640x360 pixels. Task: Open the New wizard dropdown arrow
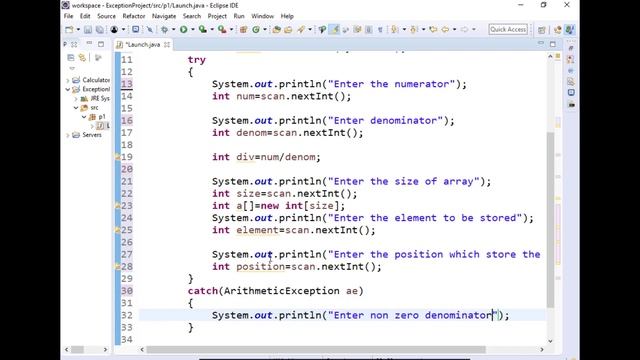coord(78,29)
